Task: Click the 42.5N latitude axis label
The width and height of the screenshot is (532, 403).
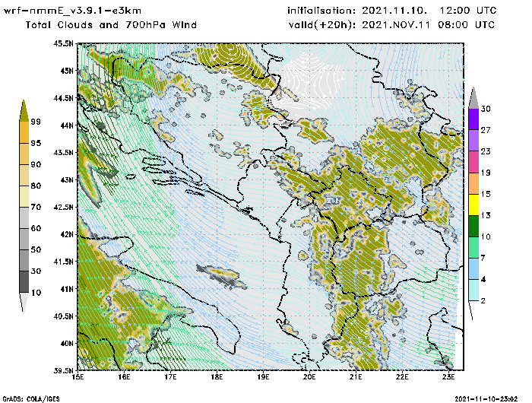Action: coord(63,207)
